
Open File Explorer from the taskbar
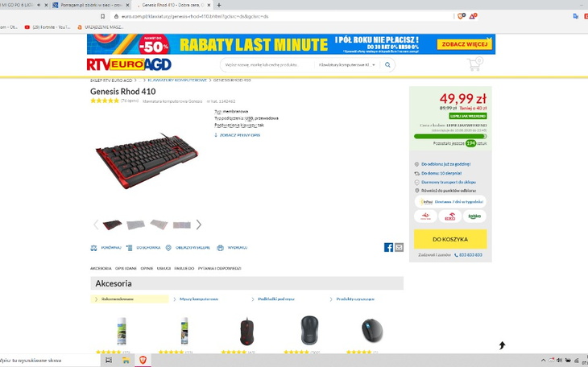[x=126, y=360]
